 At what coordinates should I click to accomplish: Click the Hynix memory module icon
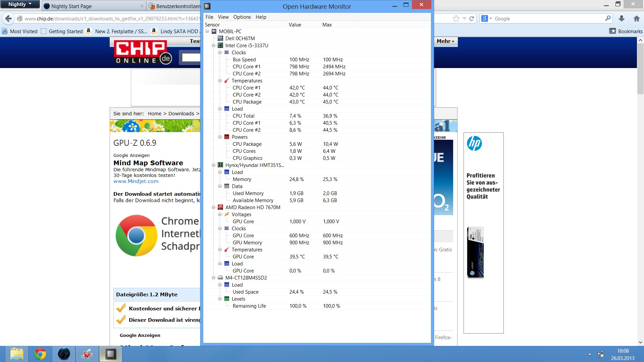click(x=220, y=165)
